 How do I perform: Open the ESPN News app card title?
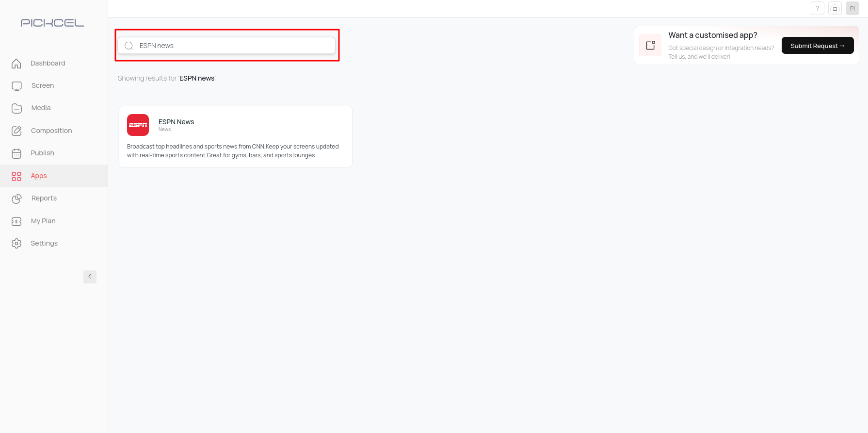pyautogui.click(x=176, y=122)
